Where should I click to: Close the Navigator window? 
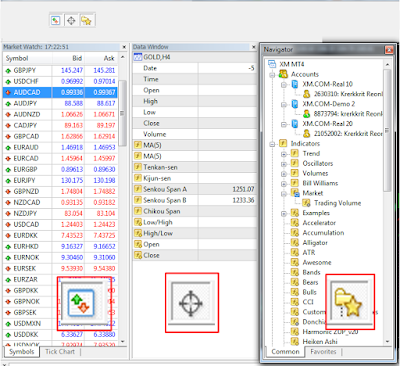389,50
